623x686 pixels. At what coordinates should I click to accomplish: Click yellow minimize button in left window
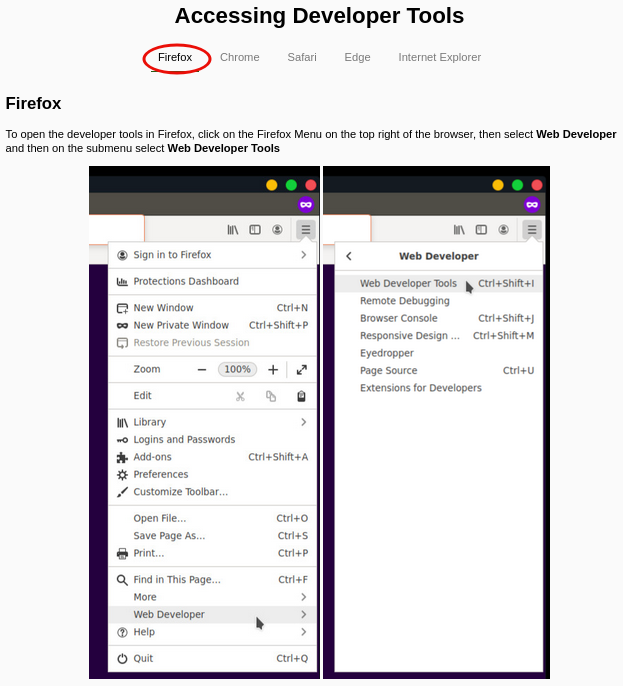[272, 185]
